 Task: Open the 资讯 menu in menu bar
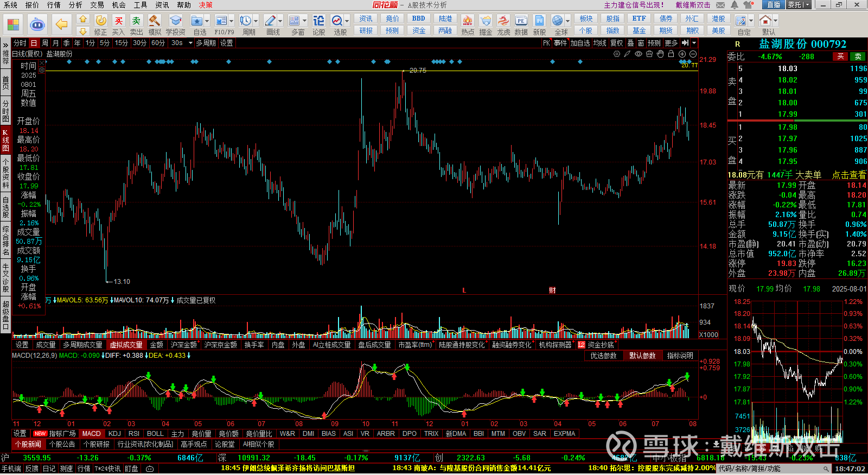click(162, 5)
